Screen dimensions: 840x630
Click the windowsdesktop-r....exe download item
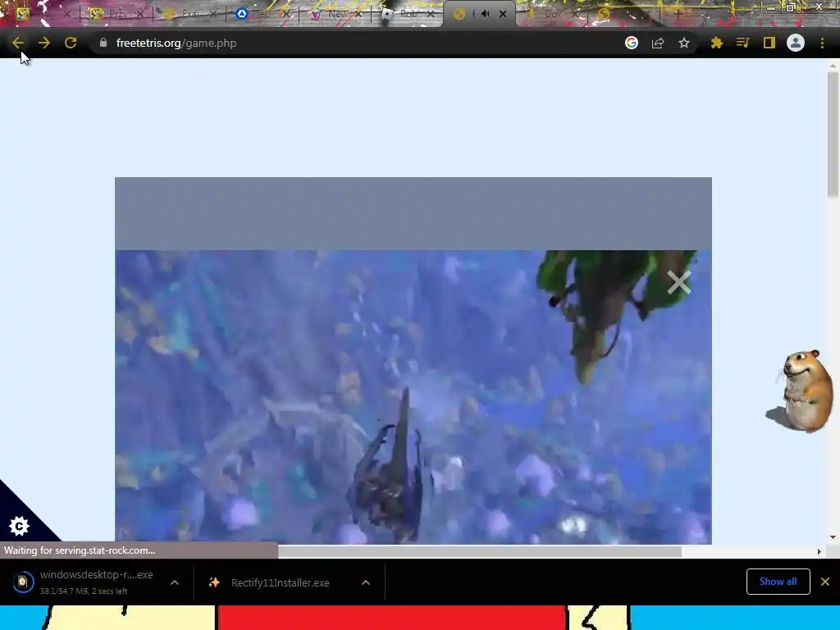click(97, 582)
